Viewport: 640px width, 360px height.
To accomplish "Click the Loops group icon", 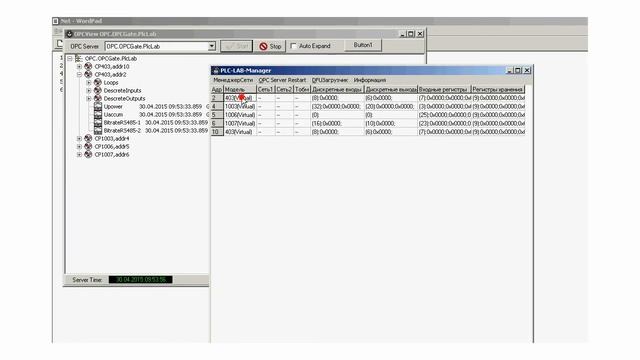I will click(x=98, y=82).
